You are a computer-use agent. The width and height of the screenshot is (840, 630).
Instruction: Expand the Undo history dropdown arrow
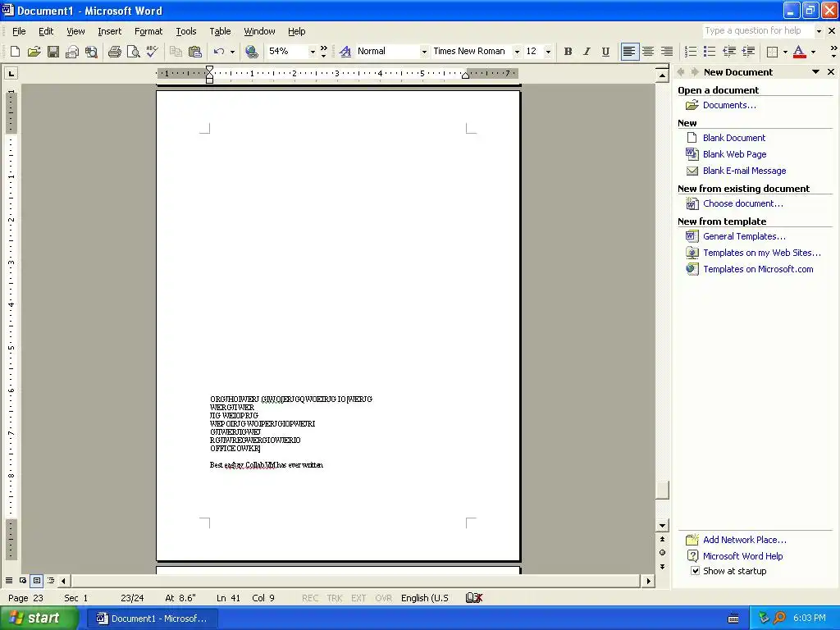pos(232,52)
